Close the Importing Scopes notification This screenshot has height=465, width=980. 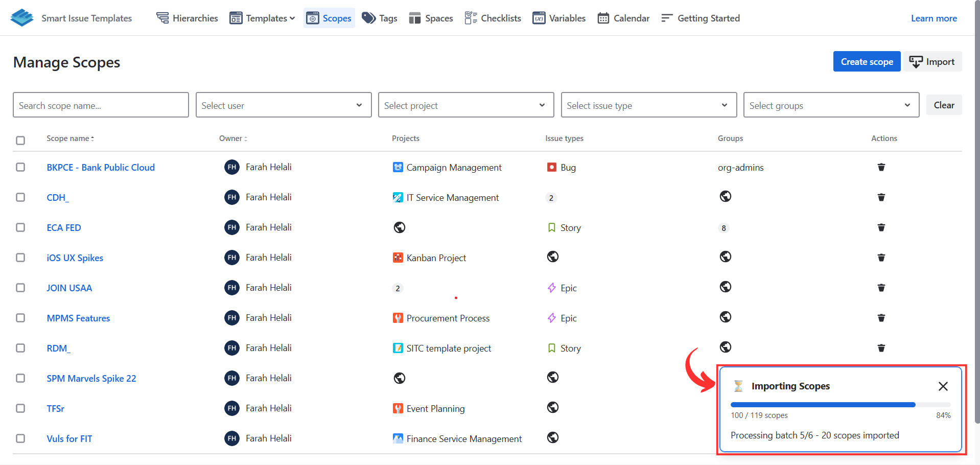pyautogui.click(x=943, y=386)
